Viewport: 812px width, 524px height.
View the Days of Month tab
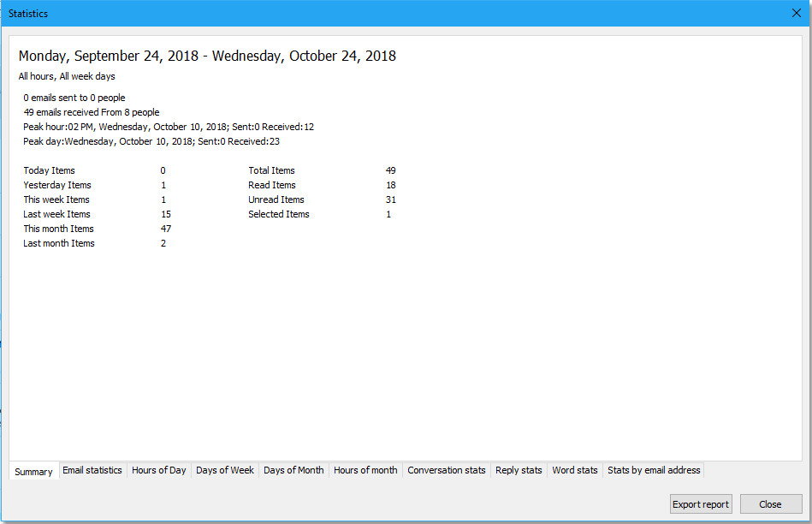tap(293, 470)
